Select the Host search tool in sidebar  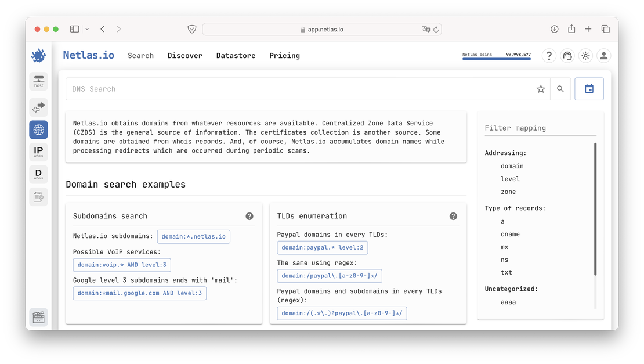[38, 81]
